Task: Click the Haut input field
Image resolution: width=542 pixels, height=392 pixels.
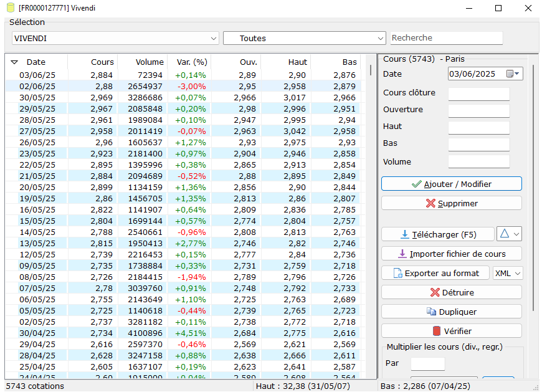Action: click(x=478, y=127)
